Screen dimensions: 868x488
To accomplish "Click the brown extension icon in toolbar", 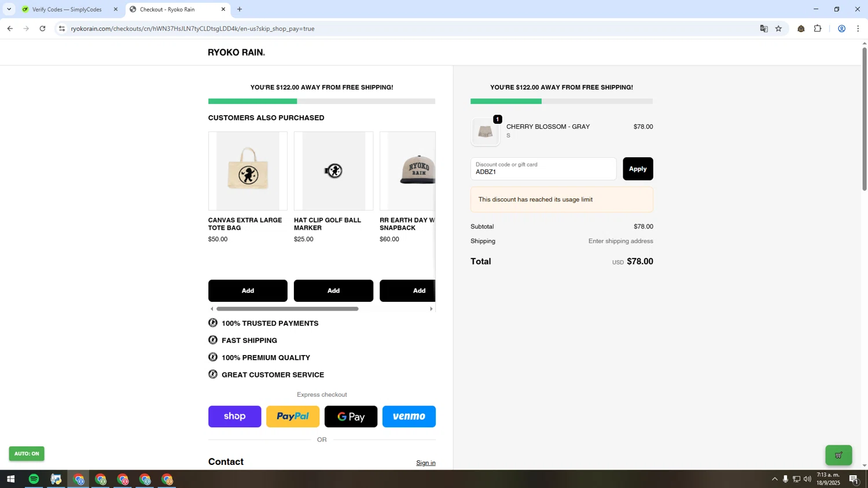I will click(x=801, y=28).
